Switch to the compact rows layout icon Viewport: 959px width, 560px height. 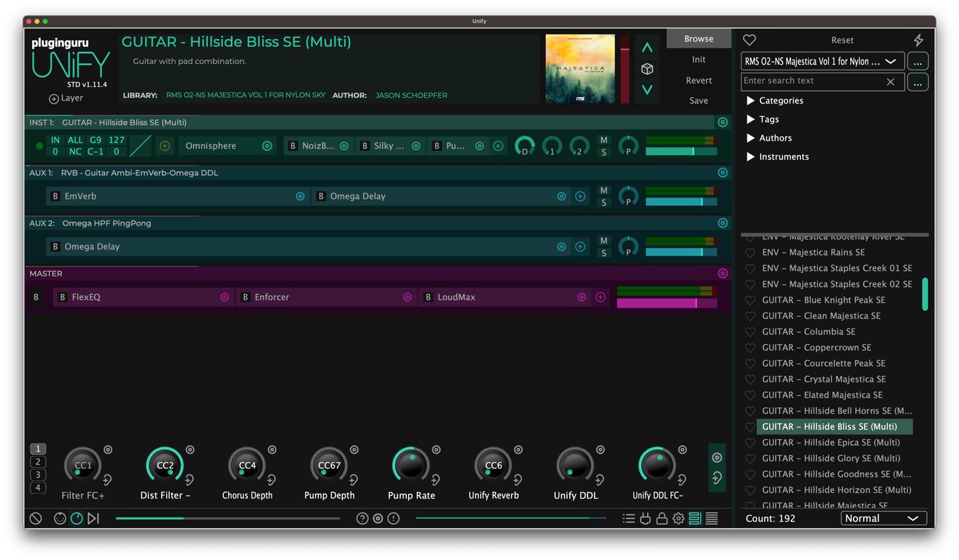click(x=695, y=518)
